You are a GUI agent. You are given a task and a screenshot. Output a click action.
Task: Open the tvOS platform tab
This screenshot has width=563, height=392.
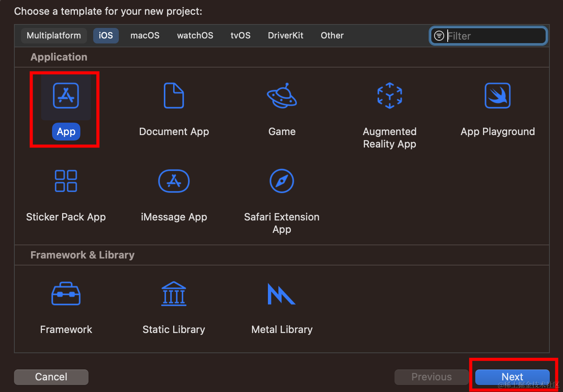pos(241,36)
